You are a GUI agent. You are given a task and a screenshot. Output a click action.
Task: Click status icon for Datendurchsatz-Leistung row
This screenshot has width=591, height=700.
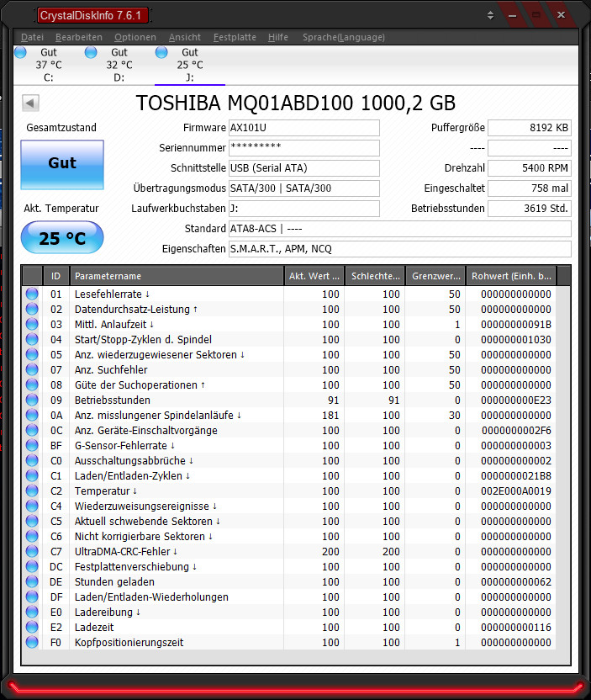(x=32, y=309)
